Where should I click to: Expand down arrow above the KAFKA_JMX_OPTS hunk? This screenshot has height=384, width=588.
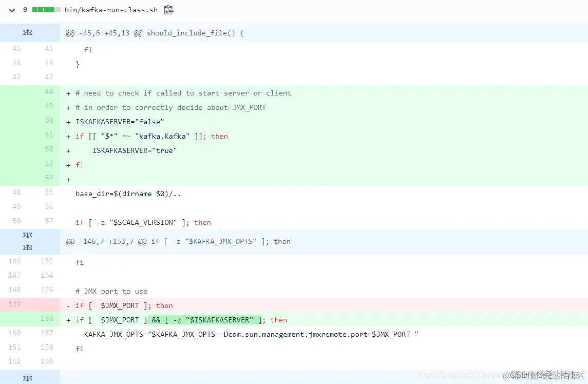coord(28,235)
